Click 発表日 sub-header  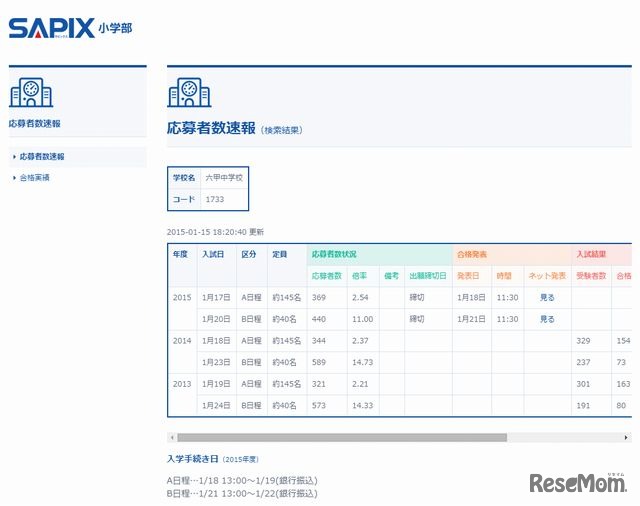468,276
